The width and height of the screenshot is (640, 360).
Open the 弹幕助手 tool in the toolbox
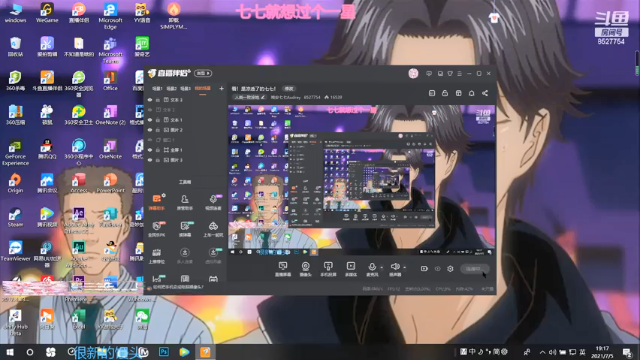(157, 202)
